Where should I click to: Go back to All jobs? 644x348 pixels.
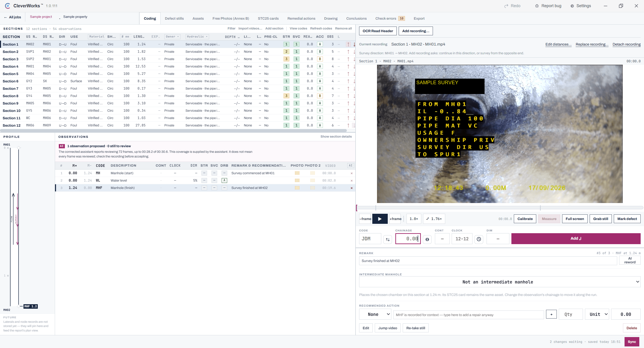coord(13,17)
